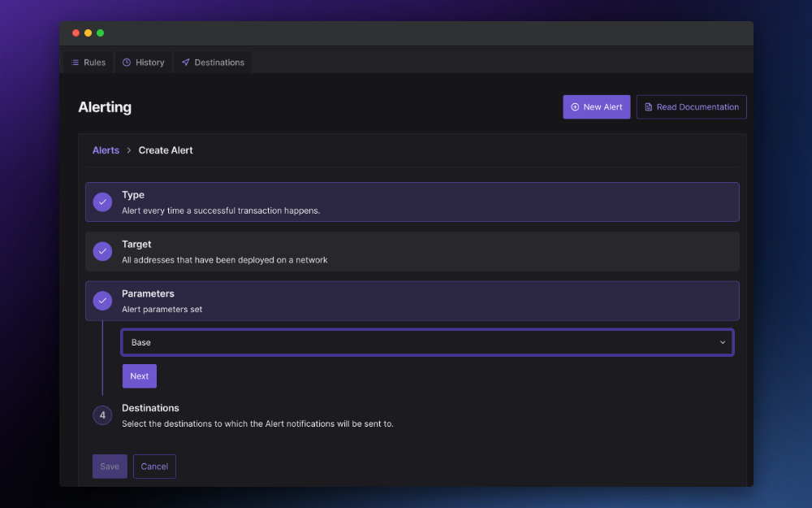
Task: Click the numbered circle on step 4
Action: click(x=102, y=415)
